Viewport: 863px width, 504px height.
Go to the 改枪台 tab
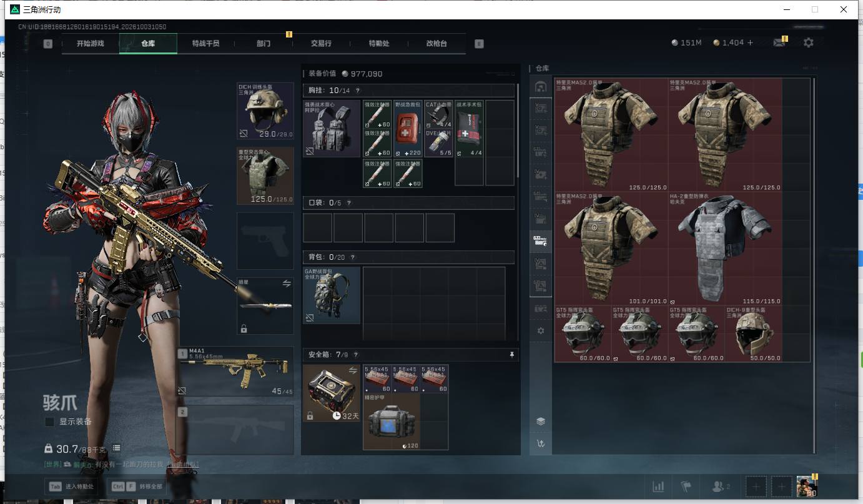436,44
